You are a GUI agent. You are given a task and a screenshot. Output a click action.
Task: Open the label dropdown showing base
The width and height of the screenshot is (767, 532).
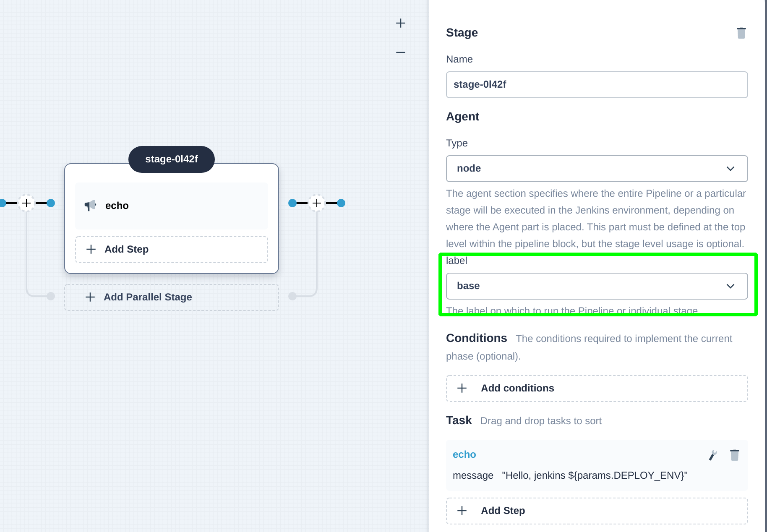pyautogui.click(x=597, y=286)
